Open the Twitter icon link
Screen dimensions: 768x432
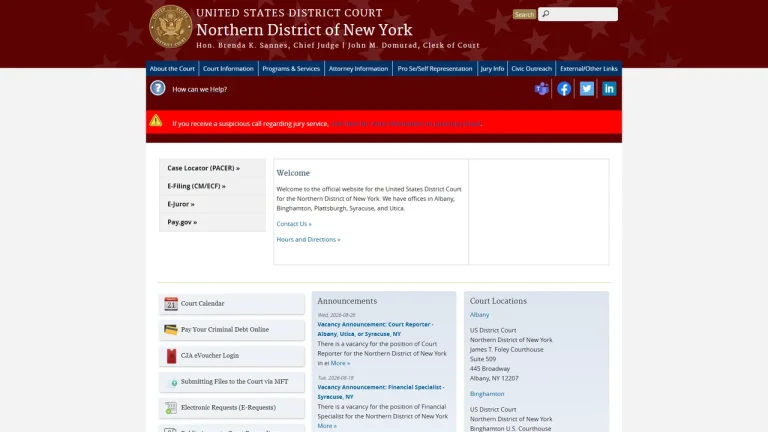587,89
